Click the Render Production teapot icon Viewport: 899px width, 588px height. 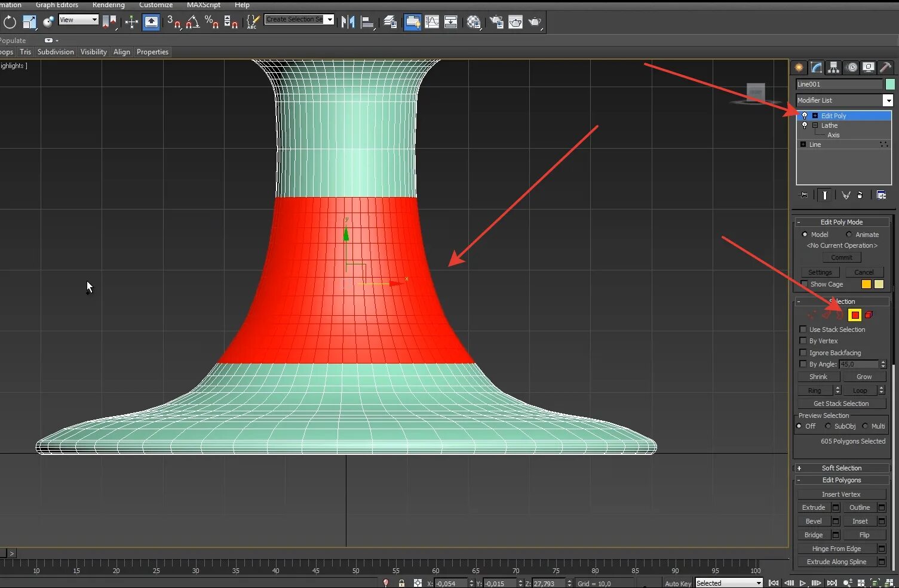tap(535, 22)
